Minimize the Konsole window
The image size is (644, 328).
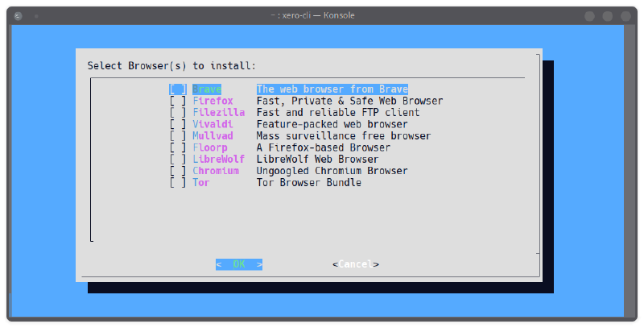[x=590, y=15]
